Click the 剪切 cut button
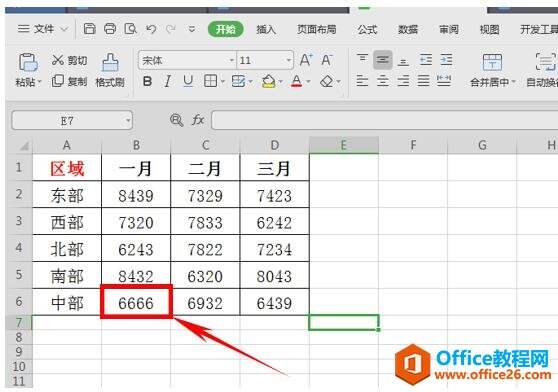The image size is (558, 392). coord(69,60)
